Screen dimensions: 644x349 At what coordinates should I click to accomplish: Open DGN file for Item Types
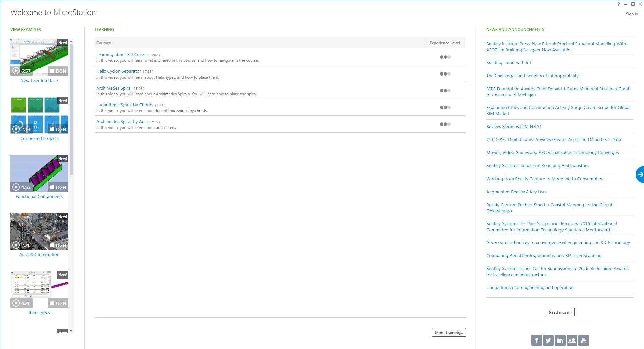pyautogui.click(x=58, y=303)
